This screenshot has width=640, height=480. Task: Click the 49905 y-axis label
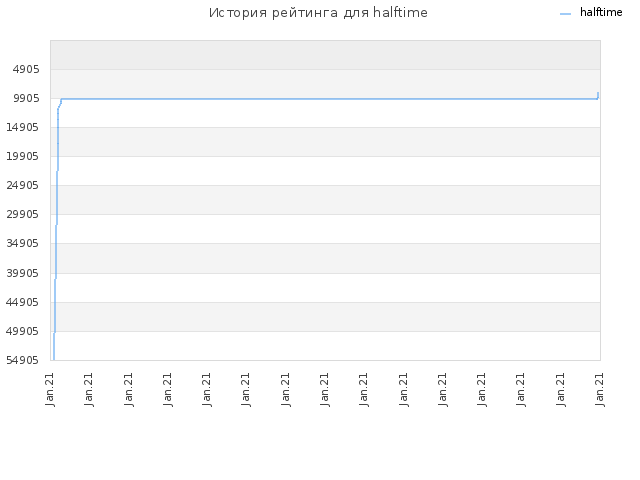[x=23, y=331]
